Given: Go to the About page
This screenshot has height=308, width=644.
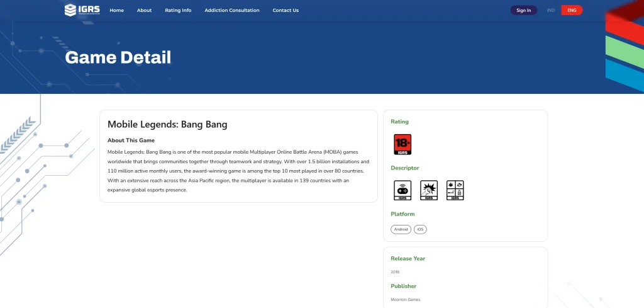Looking at the screenshot, I should 144,10.
